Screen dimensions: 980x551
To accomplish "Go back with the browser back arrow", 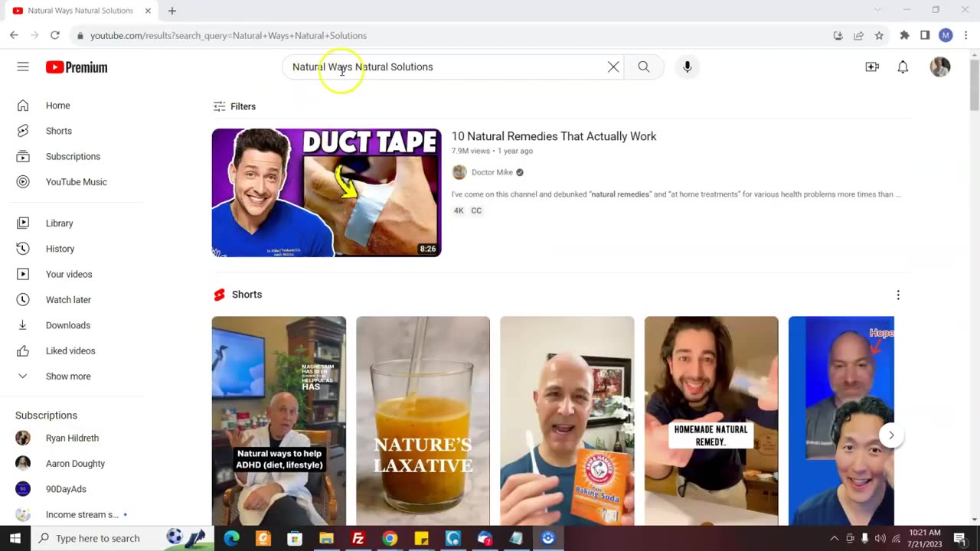I will [x=14, y=35].
